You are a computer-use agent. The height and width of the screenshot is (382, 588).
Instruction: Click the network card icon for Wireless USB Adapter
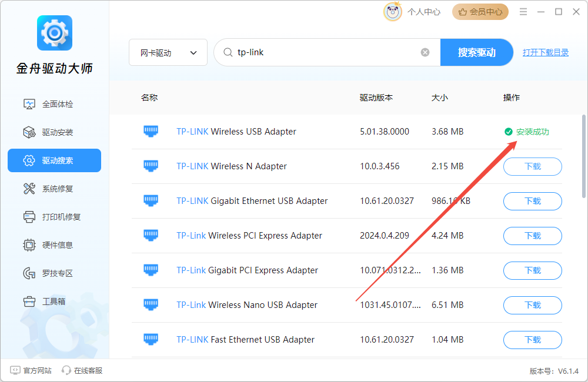coord(151,132)
